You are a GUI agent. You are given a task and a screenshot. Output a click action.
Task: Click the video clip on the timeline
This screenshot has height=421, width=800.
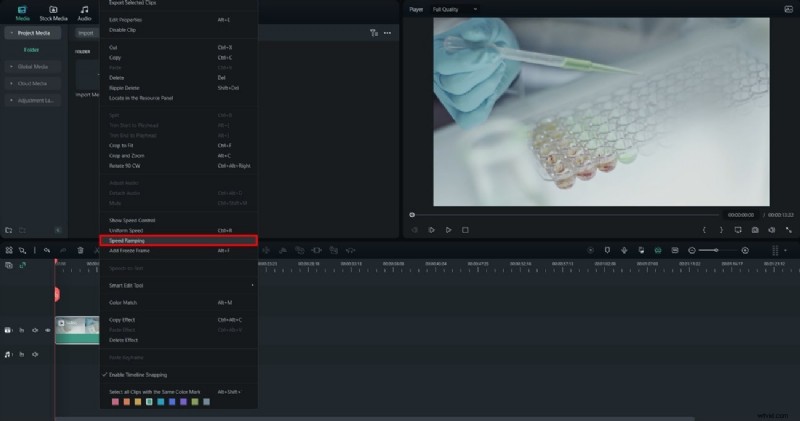[x=78, y=330]
